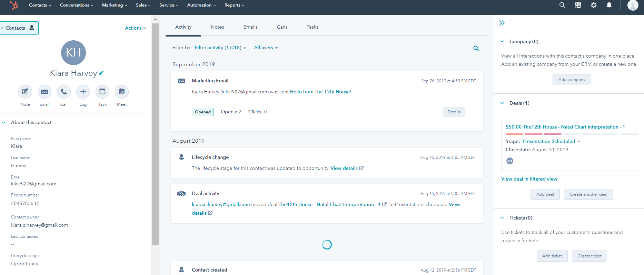This screenshot has height=275, width=644.
Task: Click the Note pencil icon
Action: click(25, 92)
